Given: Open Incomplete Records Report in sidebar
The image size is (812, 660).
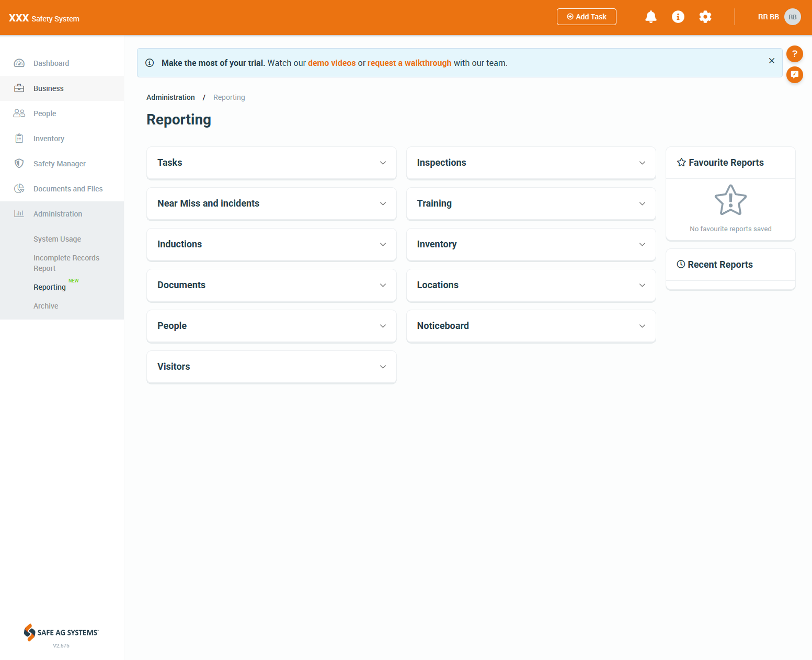Looking at the screenshot, I should point(66,263).
